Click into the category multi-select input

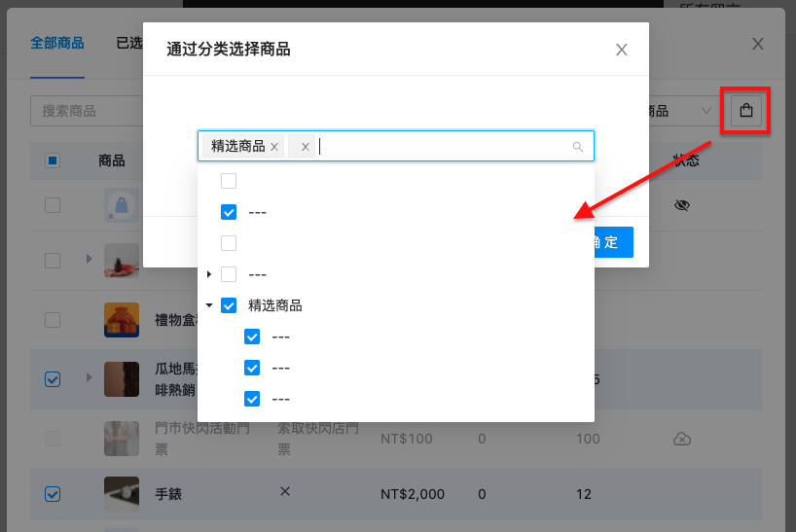point(396,146)
